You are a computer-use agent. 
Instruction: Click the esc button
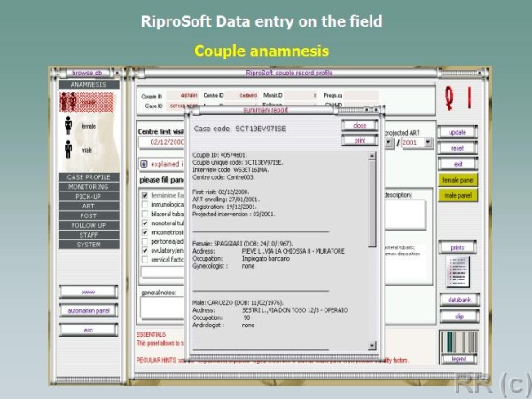pyautogui.click(x=88, y=330)
